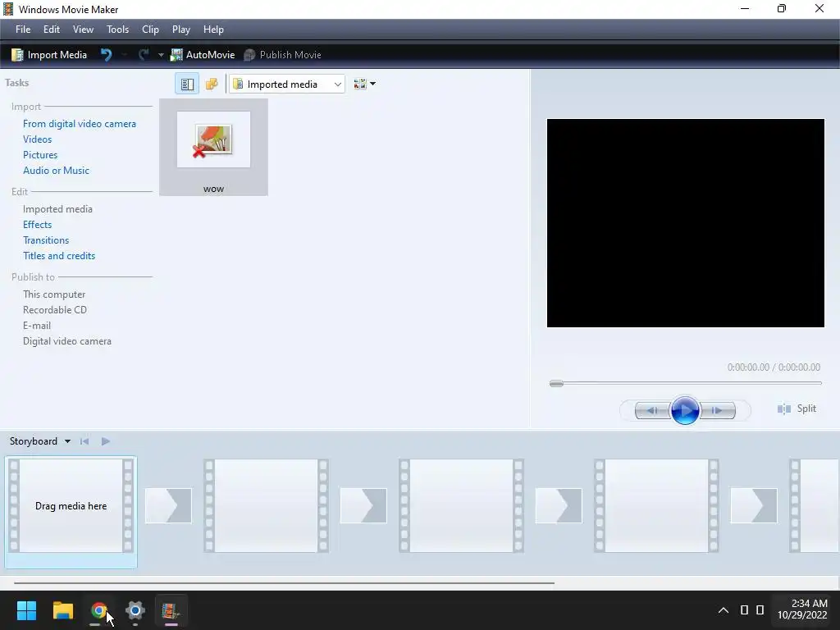Image resolution: width=840 pixels, height=630 pixels.
Task: Show hidden system tray icons
Action: click(724, 610)
